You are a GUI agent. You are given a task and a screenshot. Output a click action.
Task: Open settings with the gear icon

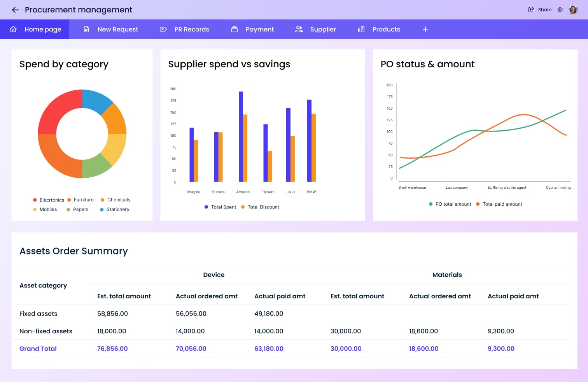click(560, 10)
